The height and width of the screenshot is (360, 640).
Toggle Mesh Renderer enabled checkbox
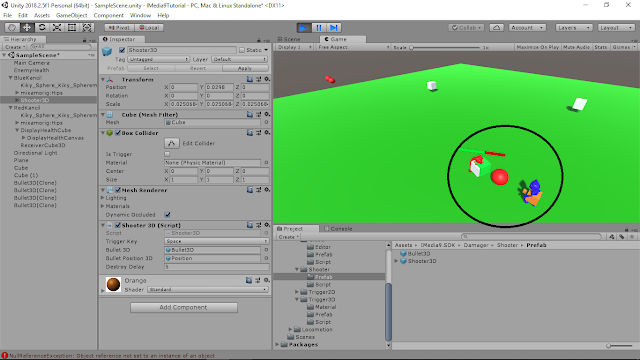pyautogui.click(x=118, y=190)
